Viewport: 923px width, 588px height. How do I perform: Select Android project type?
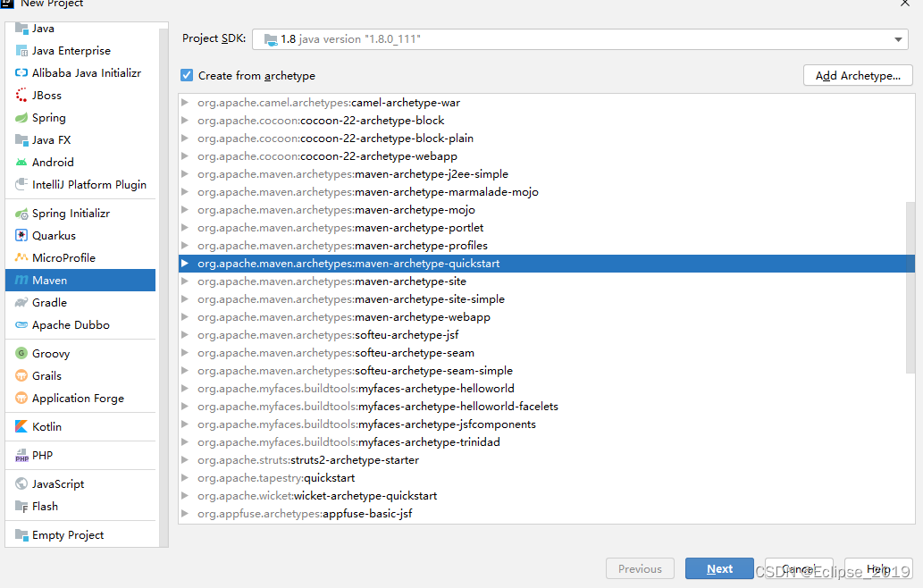80,163
